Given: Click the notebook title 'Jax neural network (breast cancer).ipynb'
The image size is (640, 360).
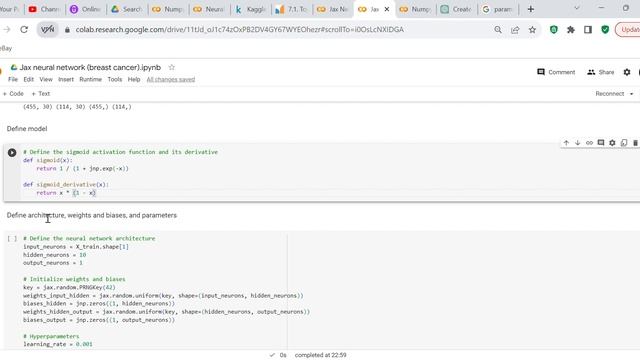Looking at the screenshot, I should tap(90, 67).
